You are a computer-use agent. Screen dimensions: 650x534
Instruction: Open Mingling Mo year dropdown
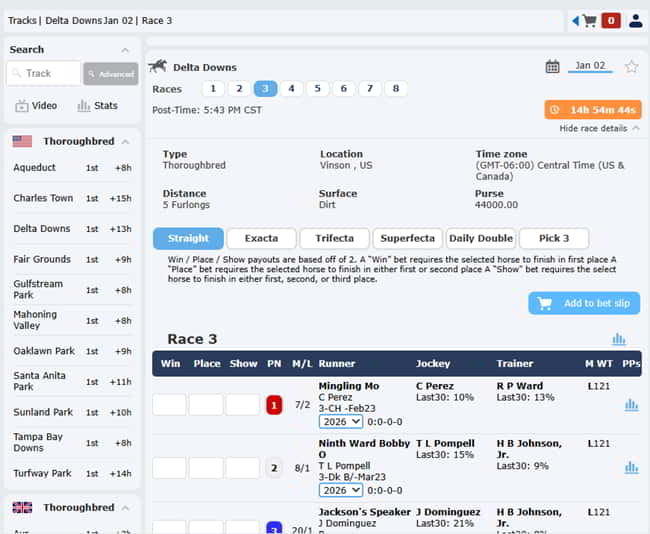(341, 422)
